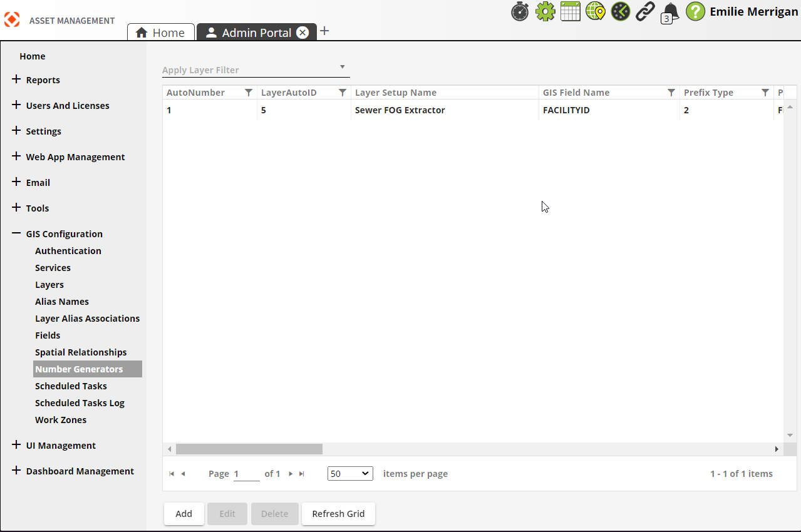Open the stopwatch timer icon
The image size is (801, 532).
tap(520, 11)
